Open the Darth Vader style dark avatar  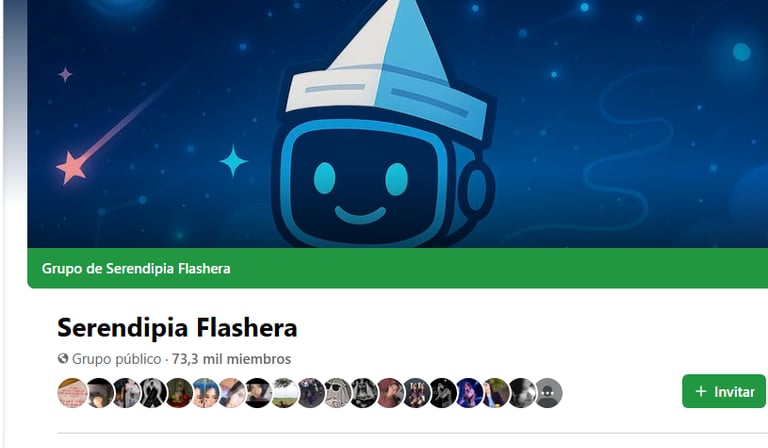[x=363, y=393]
